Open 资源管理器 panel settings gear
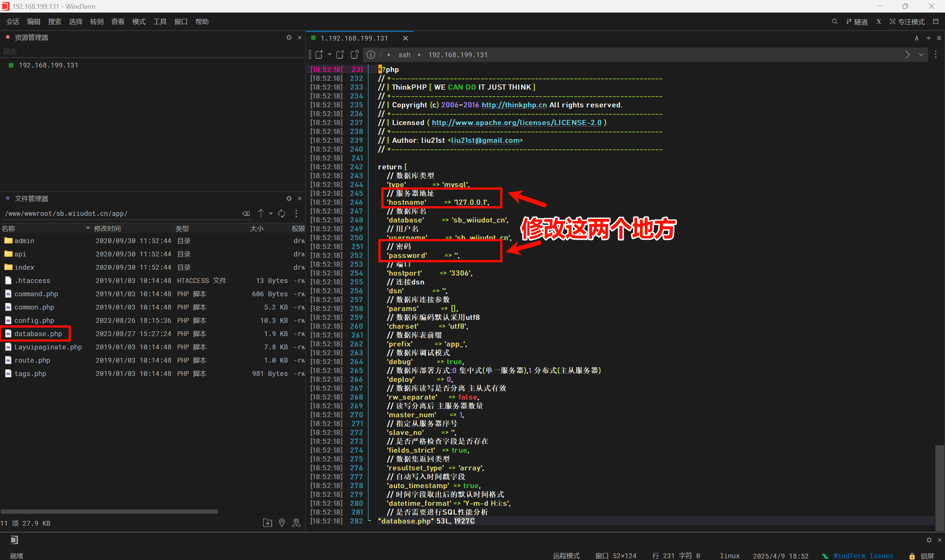This screenshot has width=945, height=560. [x=289, y=37]
